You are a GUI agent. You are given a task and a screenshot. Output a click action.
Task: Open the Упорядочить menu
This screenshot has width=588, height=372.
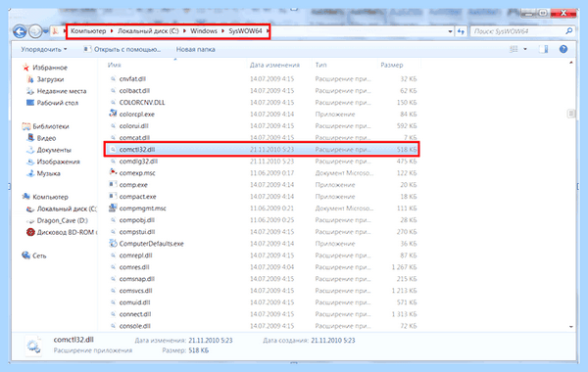point(44,49)
